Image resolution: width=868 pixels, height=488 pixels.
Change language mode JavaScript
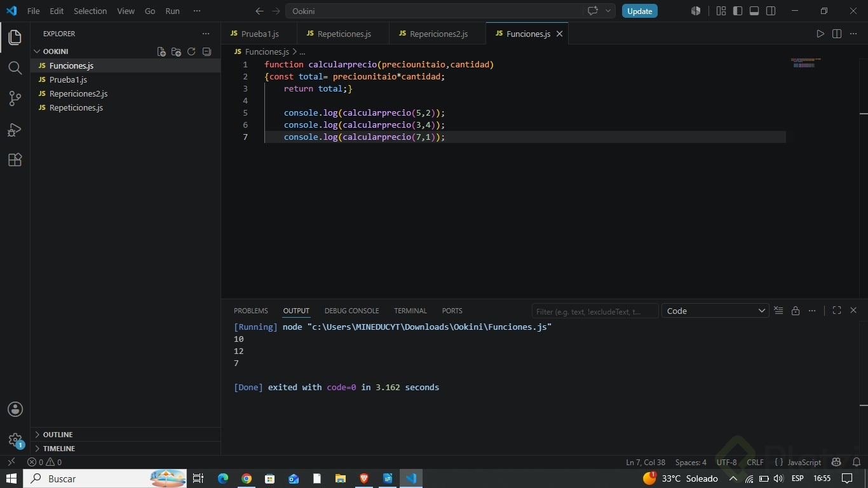804,462
